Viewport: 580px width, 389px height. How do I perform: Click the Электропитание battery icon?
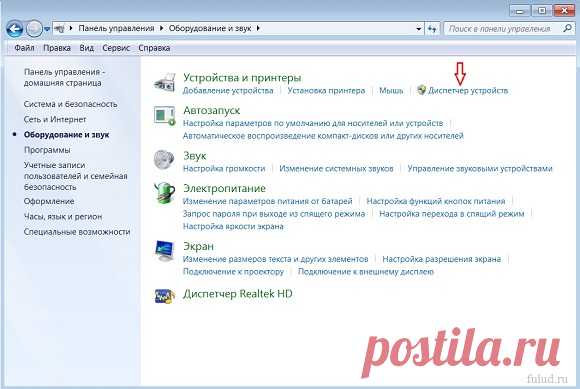(165, 193)
